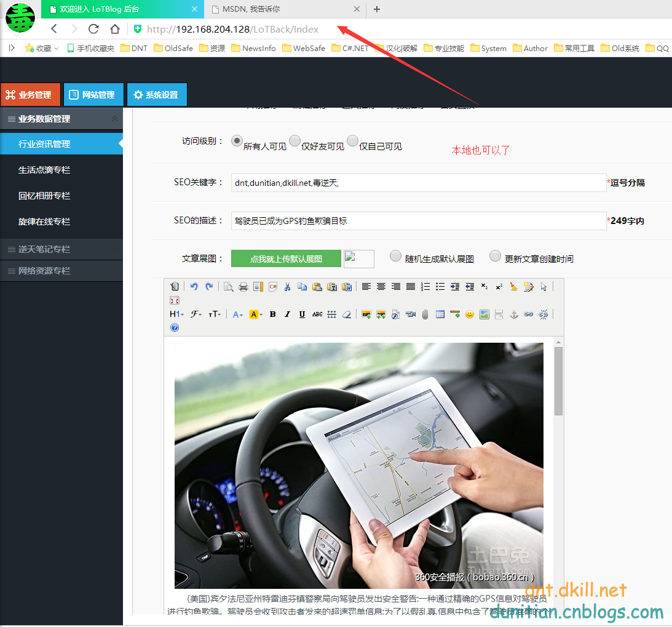This screenshot has width=672, height=627.
Task: Open editor help question-mark icon
Action: click(175, 328)
